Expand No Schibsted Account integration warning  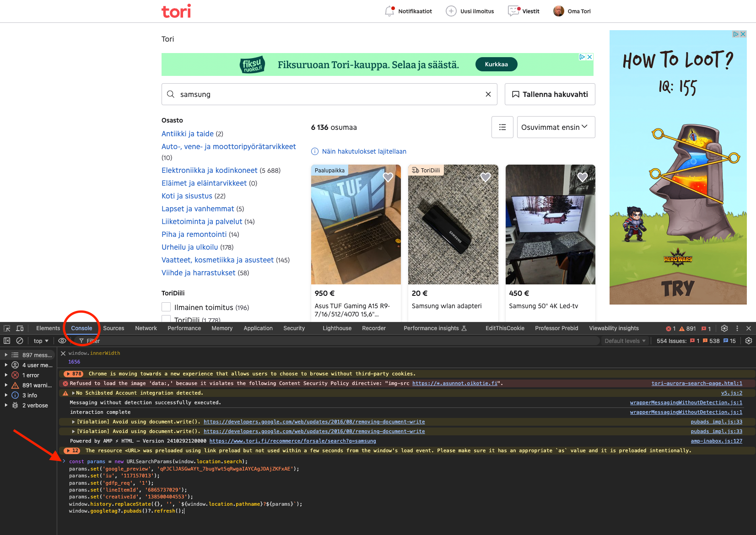click(73, 393)
